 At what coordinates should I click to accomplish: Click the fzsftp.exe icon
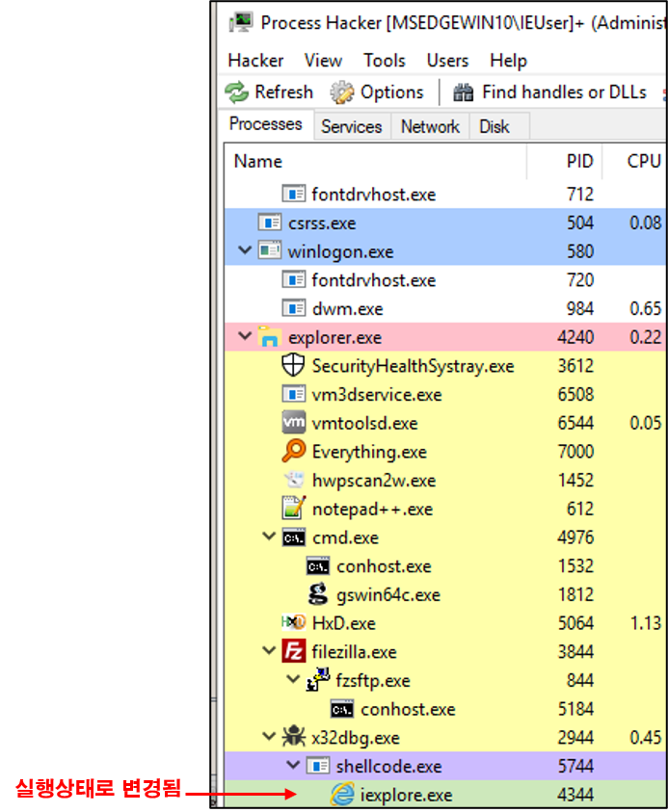click(x=318, y=679)
